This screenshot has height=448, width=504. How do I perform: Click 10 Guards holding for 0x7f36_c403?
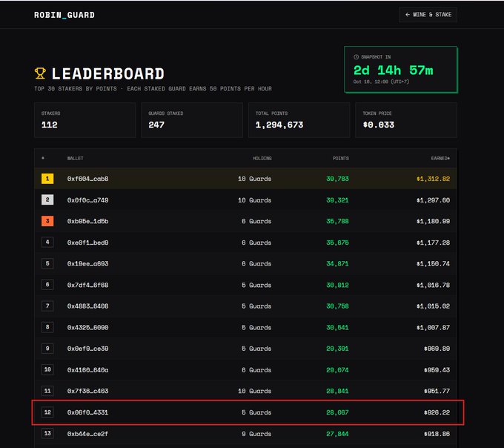254,391
